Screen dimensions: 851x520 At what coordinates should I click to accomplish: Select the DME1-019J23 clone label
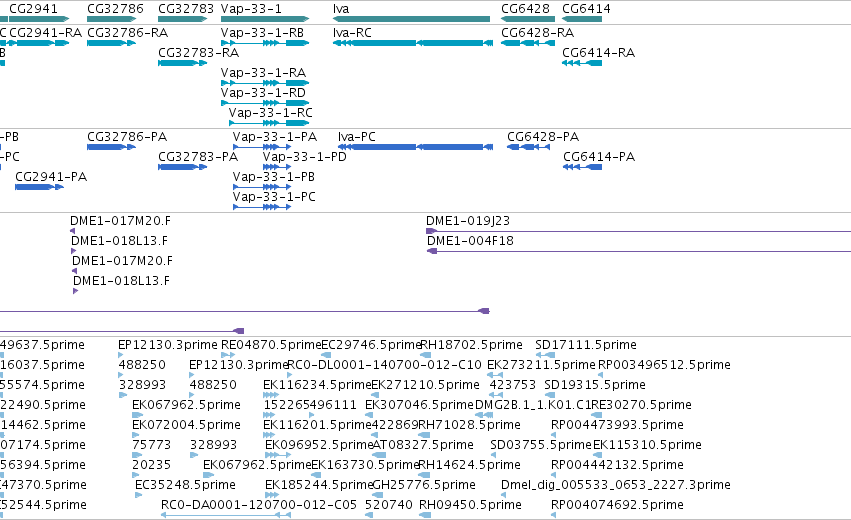coord(468,221)
